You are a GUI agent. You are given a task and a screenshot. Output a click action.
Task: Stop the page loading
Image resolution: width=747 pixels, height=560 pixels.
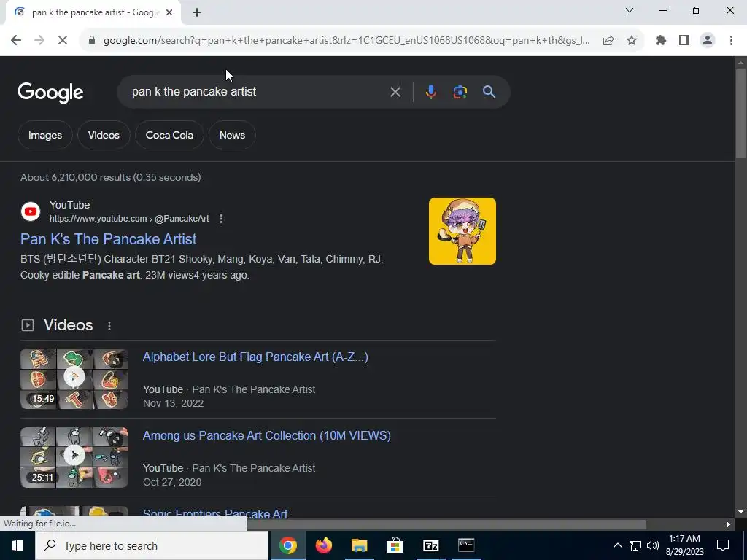click(x=63, y=41)
